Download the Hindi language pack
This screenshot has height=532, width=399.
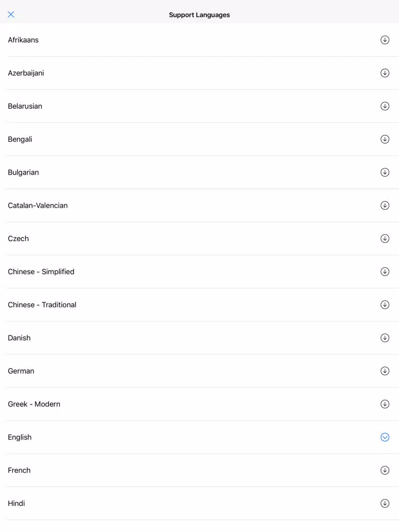(385, 503)
